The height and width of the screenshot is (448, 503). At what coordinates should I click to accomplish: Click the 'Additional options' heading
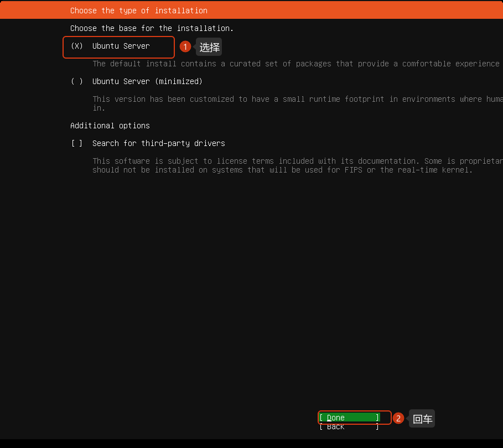pos(110,126)
